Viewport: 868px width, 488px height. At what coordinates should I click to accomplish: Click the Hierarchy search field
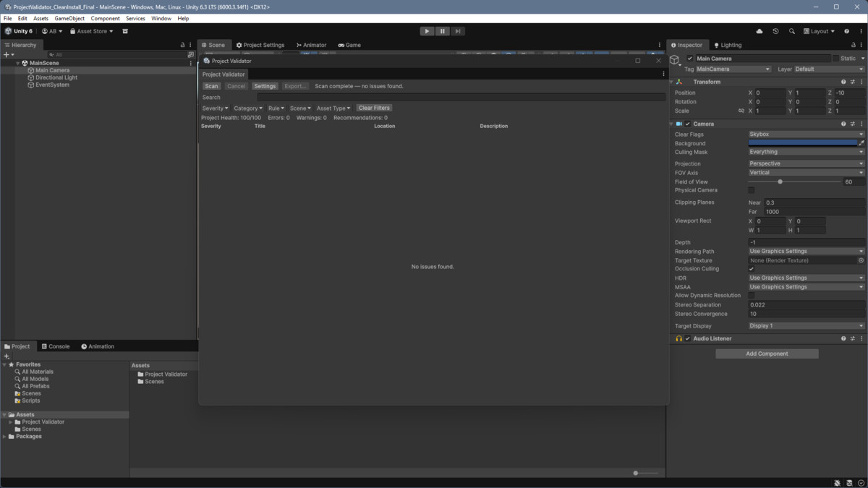[117, 54]
